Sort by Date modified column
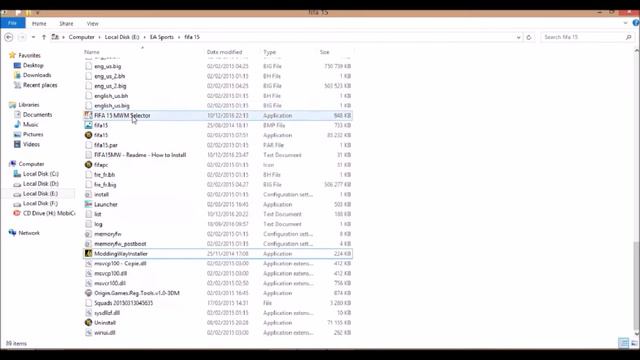640x360 pixels. (224, 52)
